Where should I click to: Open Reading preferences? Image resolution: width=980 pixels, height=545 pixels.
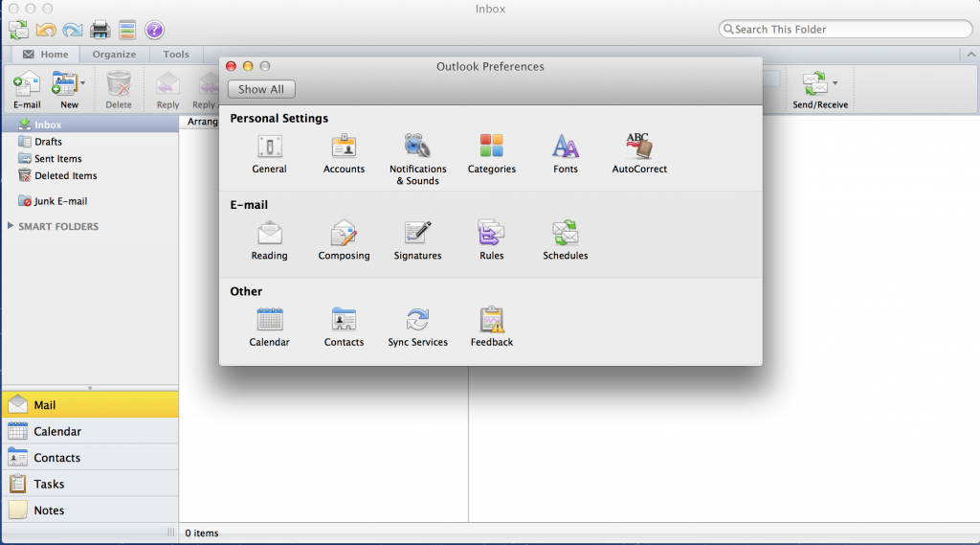click(269, 240)
